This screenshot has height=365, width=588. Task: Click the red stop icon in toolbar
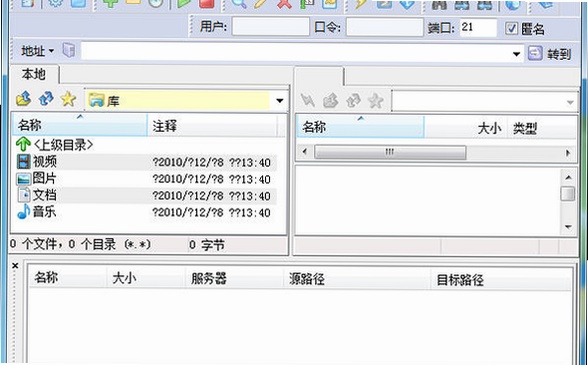point(206,3)
